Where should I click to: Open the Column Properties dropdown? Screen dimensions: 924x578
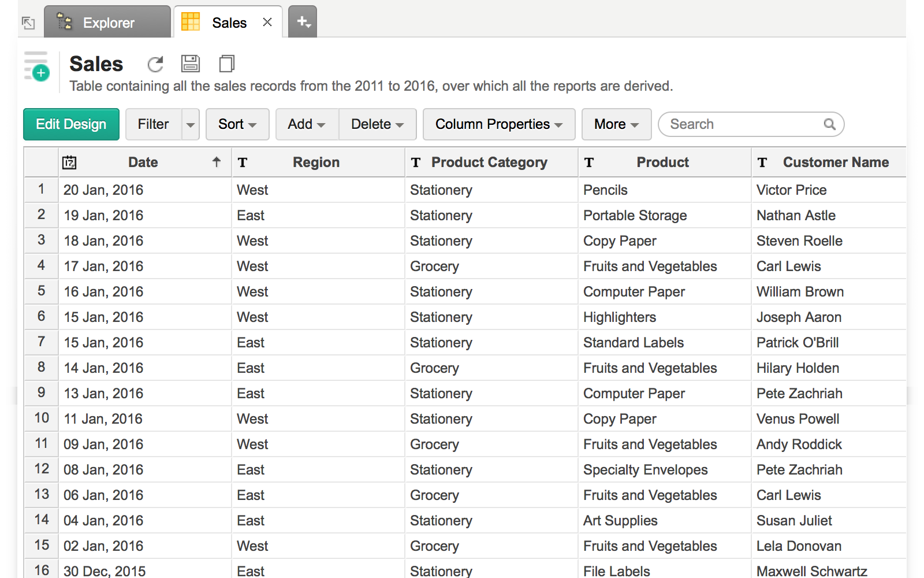[499, 124]
